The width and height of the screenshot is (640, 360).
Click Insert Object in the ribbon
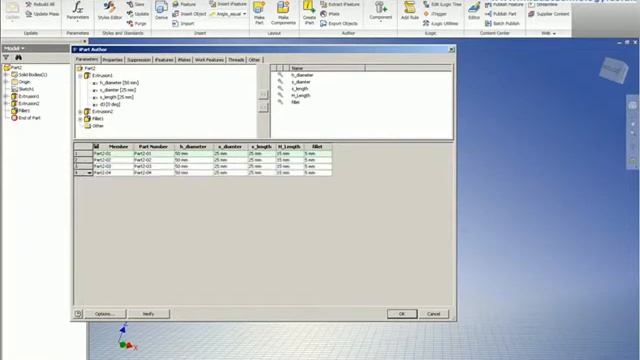pos(189,14)
